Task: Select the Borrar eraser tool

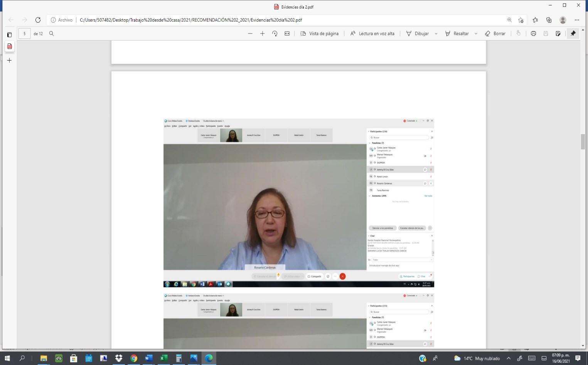Action: [495, 34]
